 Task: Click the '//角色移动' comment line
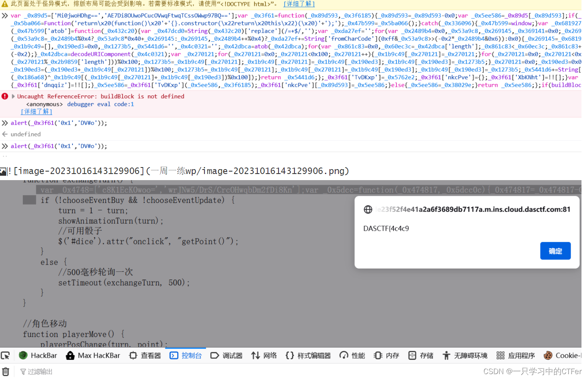tap(45, 323)
